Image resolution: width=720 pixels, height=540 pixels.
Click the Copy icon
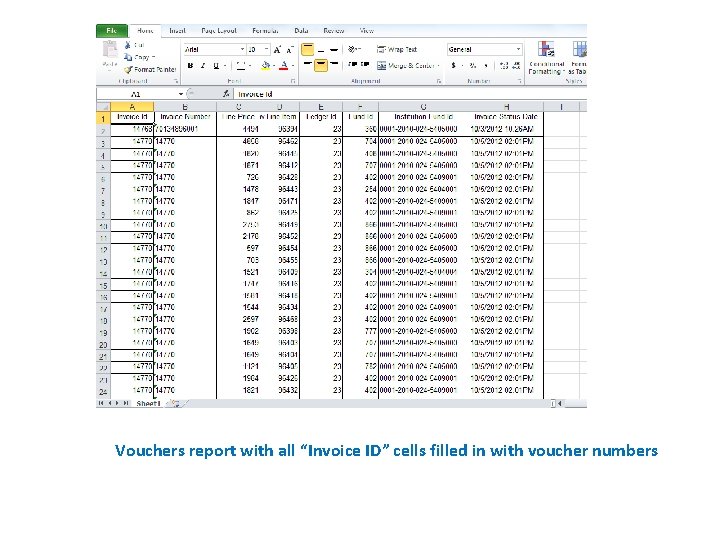[128, 57]
